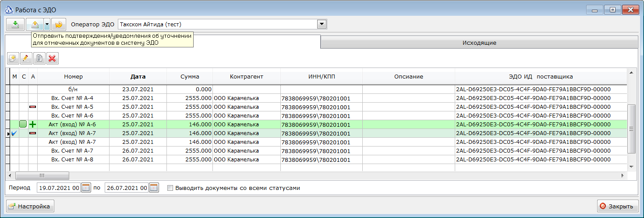644x218 pixels.
Task: Click the ЭДО ИД cell in б/н row
Action: tap(541, 89)
